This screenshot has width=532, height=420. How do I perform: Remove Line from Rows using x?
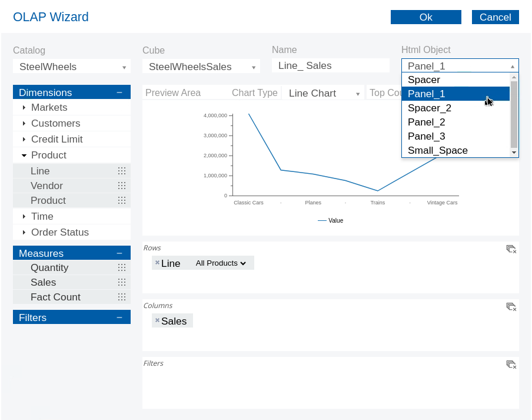(157, 263)
